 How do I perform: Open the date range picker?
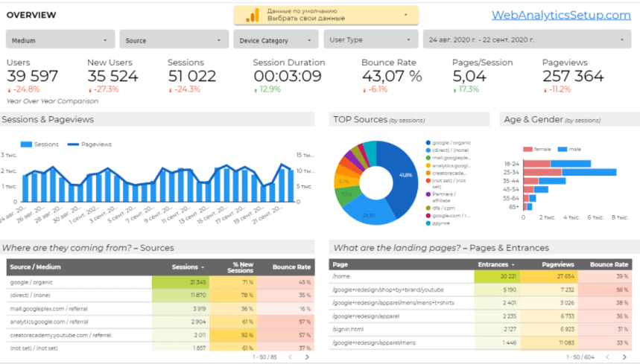click(x=527, y=39)
